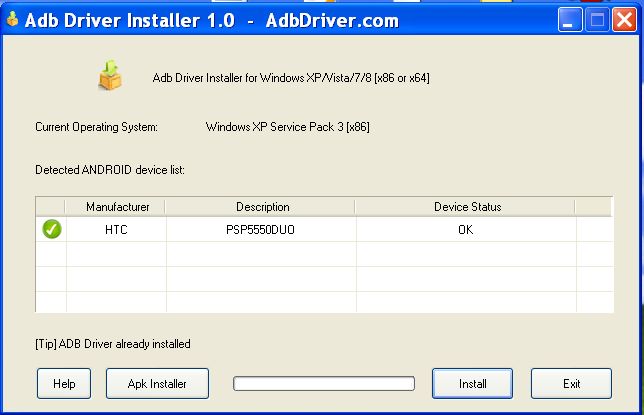Exit the driver installer
This screenshot has height=415, width=644.
pyautogui.click(x=571, y=383)
